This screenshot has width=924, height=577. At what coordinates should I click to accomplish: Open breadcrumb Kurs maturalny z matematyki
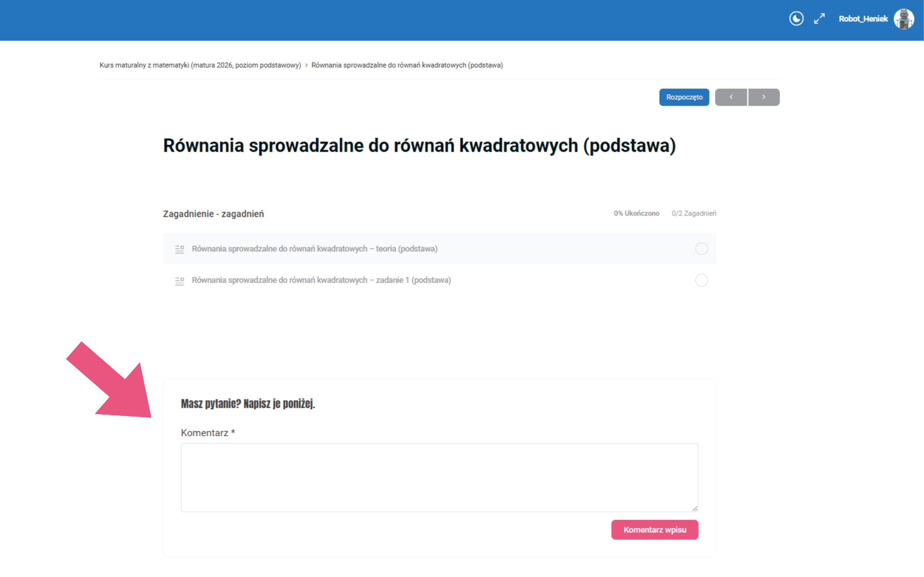pyautogui.click(x=200, y=65)
